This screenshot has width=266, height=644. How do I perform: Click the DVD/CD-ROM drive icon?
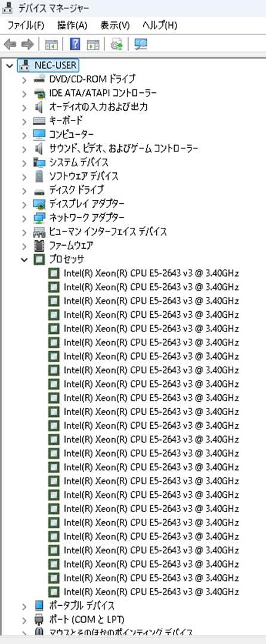click(x=39, y=79)
